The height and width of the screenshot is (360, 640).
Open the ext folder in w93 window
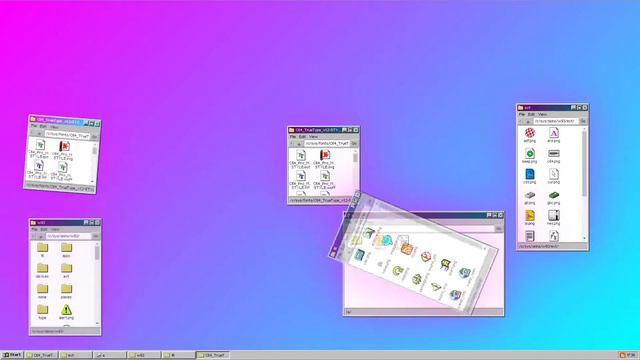coord(66,268)
